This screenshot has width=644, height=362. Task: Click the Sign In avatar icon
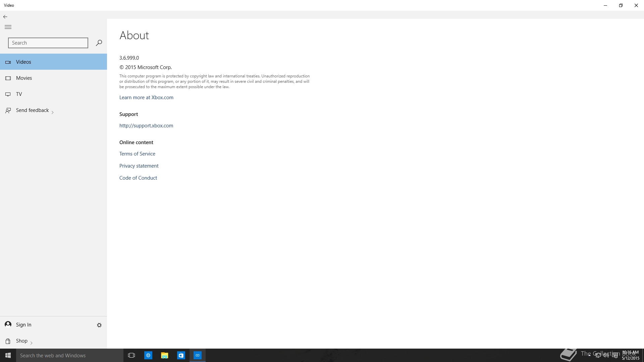(x=8, y=324)
